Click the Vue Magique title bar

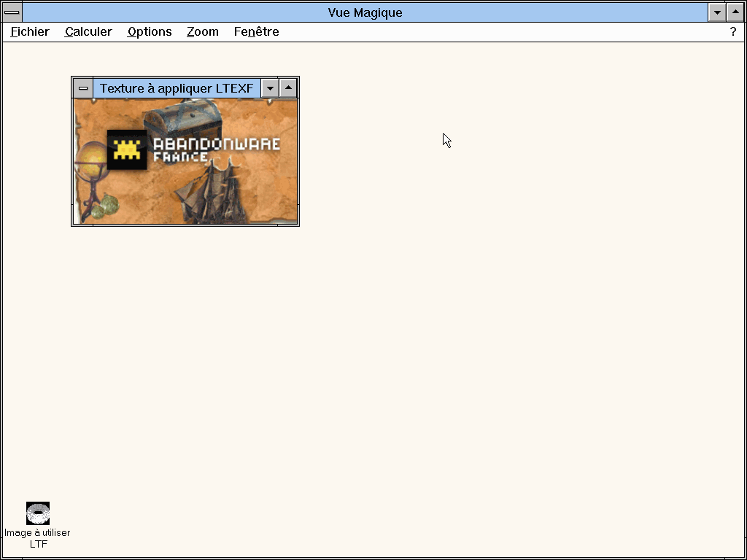[365, 12]
